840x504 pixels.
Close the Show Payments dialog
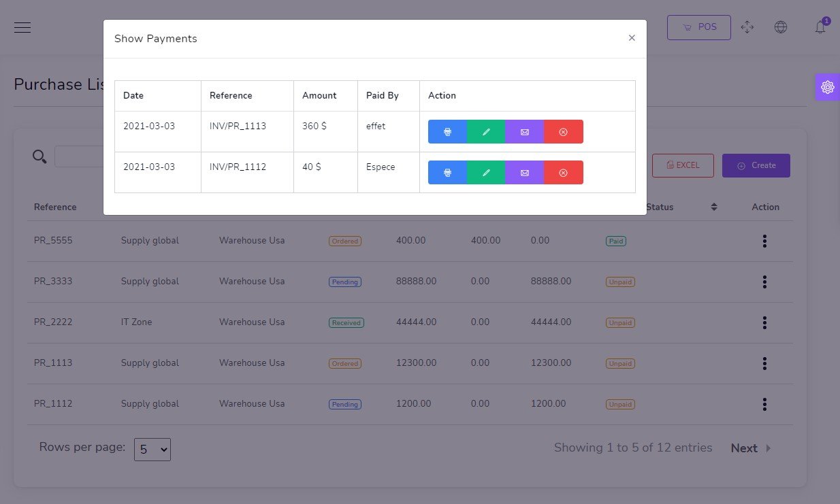[632, 38]
